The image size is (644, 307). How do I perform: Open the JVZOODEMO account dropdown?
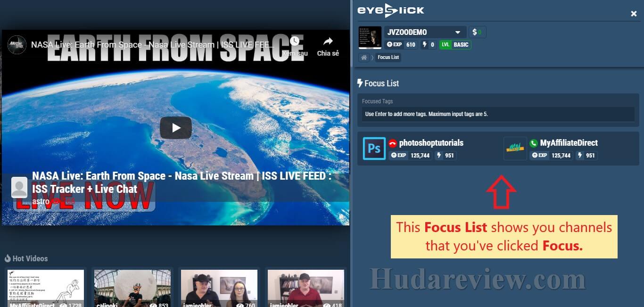click(x=425, y=32)
